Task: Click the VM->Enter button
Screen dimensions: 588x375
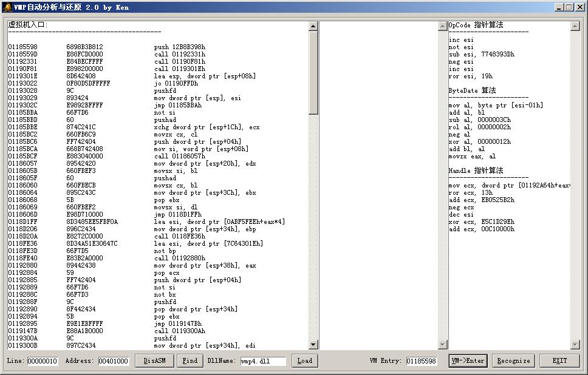Action: [468, 361]
